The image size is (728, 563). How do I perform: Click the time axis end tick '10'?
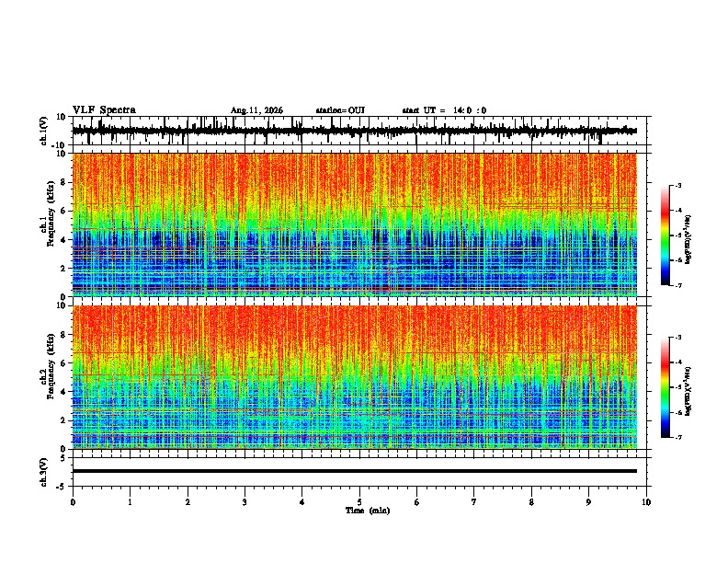click(x=646, y=502)
